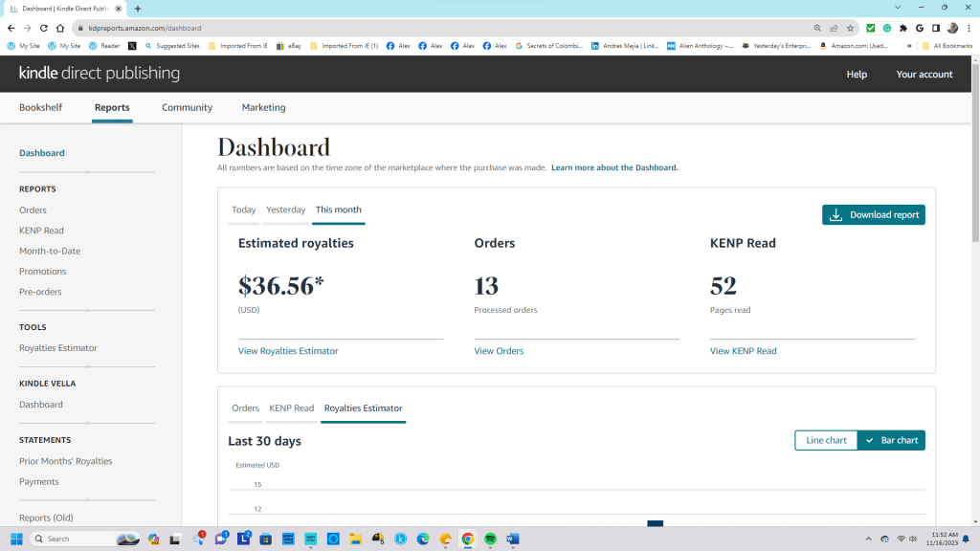Image resolution: width=980 pixels, height=551 pixels.
Task: Expand the Your account menu
Action: (924, 75)
